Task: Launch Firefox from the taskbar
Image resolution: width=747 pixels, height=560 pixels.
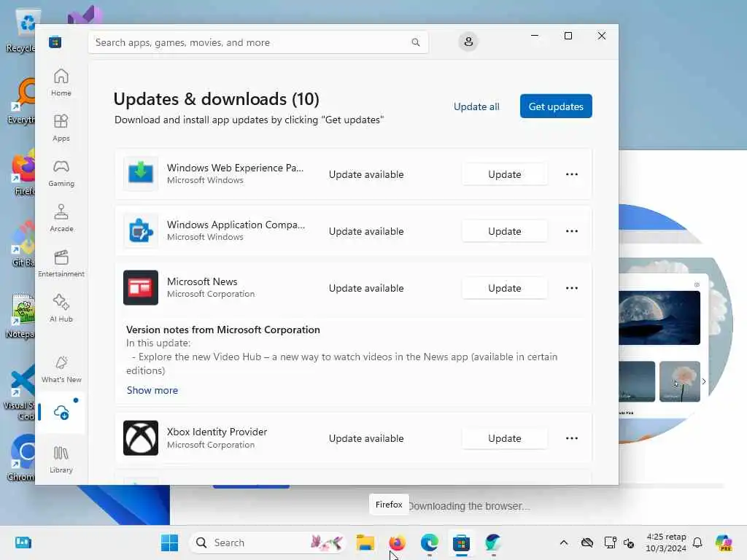Action: (397, 542)
